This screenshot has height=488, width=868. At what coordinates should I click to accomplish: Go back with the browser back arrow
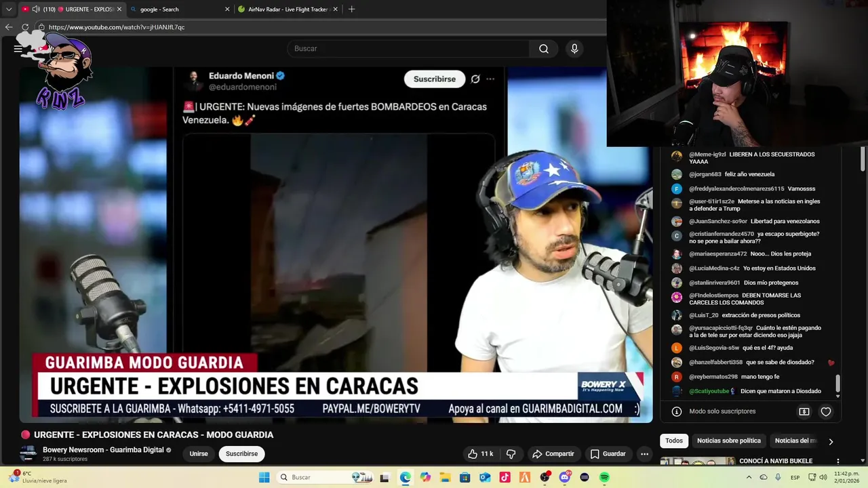9,27
